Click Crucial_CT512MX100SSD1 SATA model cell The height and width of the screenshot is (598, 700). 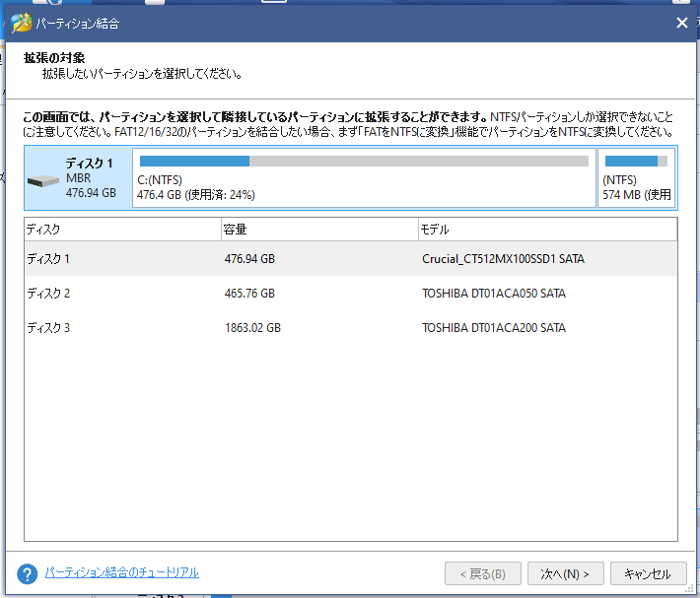(x=503, y=259)
